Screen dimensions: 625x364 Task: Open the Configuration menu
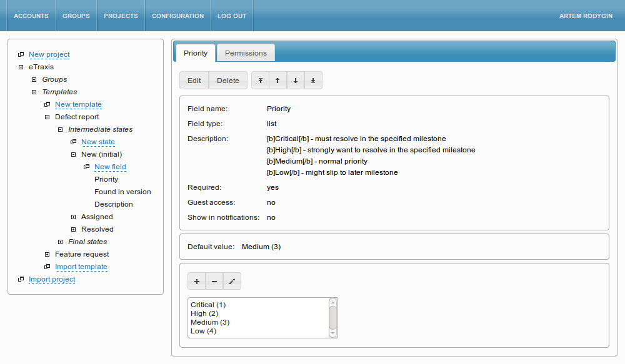click(177, 16)
